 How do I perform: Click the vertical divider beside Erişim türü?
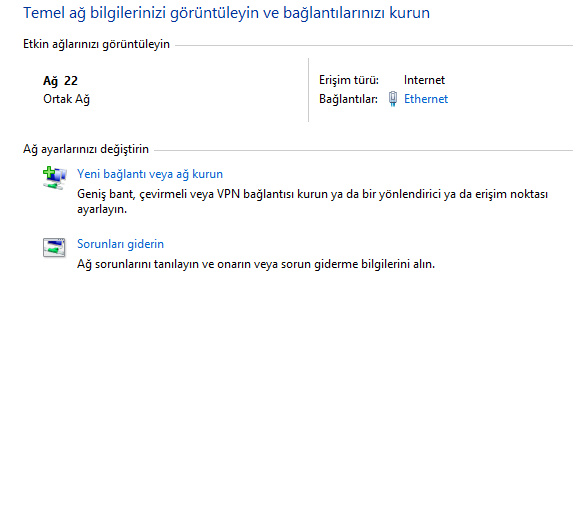(x=308, y=90)
